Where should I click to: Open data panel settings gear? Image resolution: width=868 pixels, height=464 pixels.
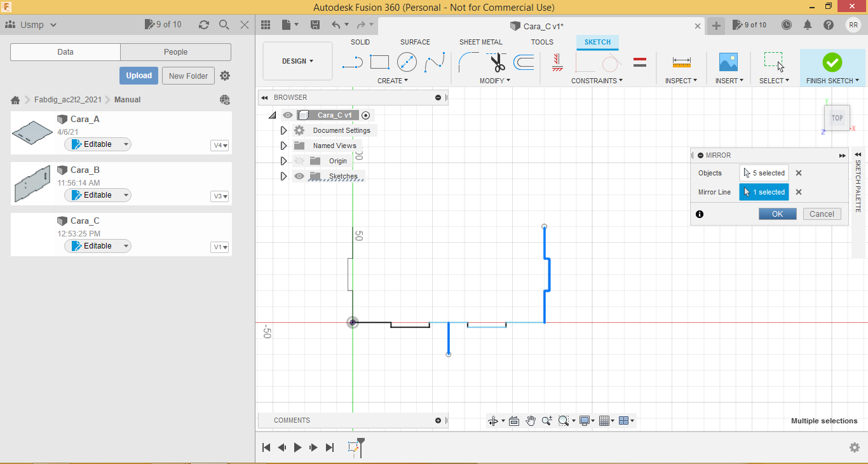(225, 76)
